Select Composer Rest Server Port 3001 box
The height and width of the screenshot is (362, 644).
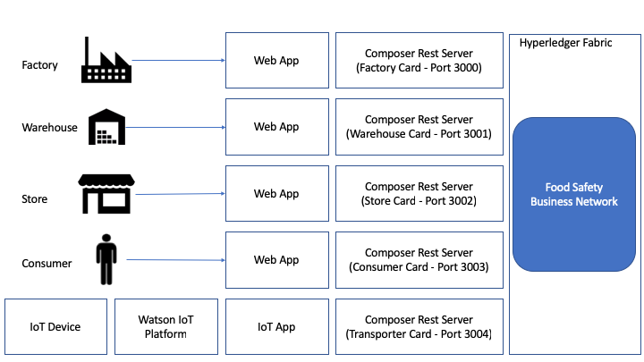(419, 127)
